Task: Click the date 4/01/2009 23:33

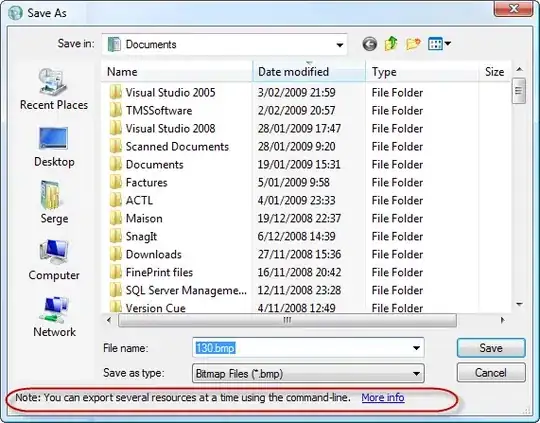Action: 297,200
